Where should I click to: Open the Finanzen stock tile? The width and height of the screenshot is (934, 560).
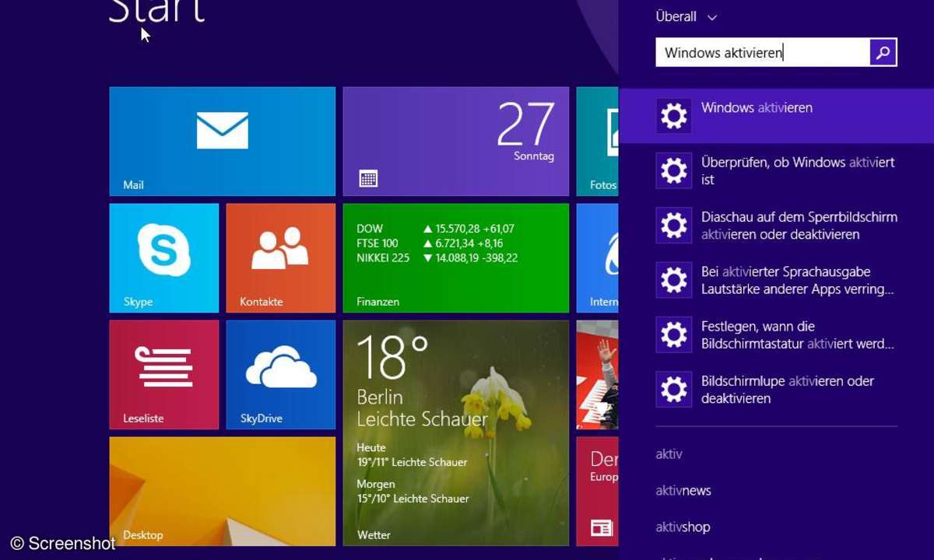[456, 258]
